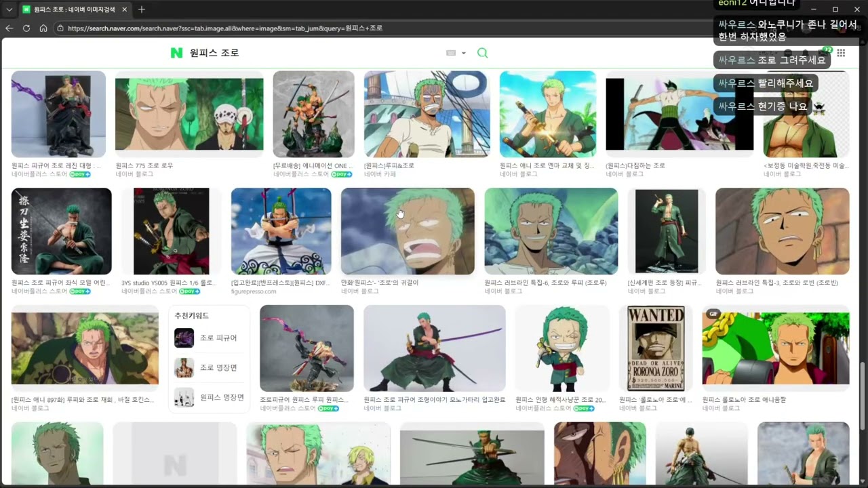Open a new browser tab
The image size is (868, 488).
[141, 9]
